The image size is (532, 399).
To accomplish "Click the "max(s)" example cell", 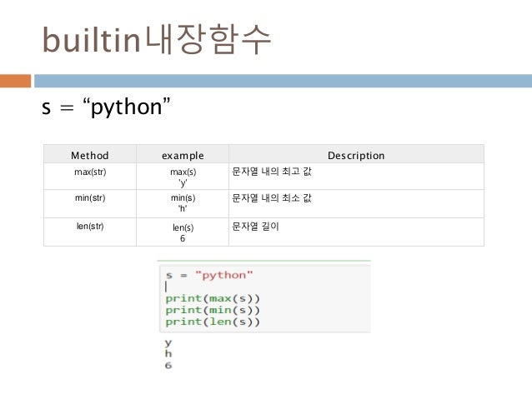I will point(183,177).
